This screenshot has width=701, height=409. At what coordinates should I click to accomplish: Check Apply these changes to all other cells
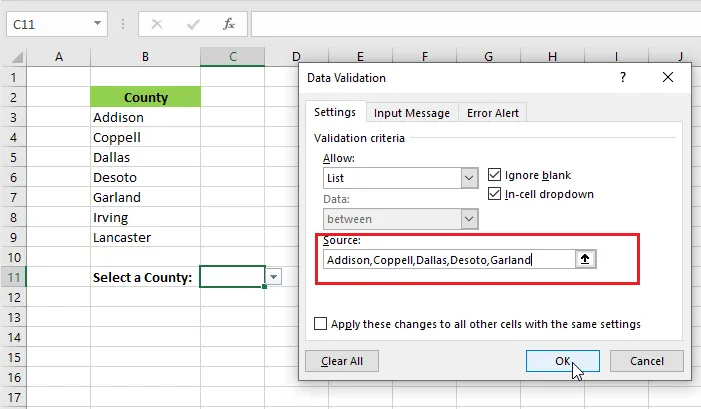(321, 324)
